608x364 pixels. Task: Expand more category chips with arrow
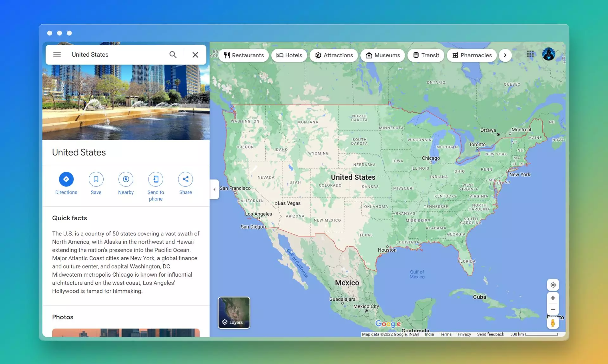505,55
